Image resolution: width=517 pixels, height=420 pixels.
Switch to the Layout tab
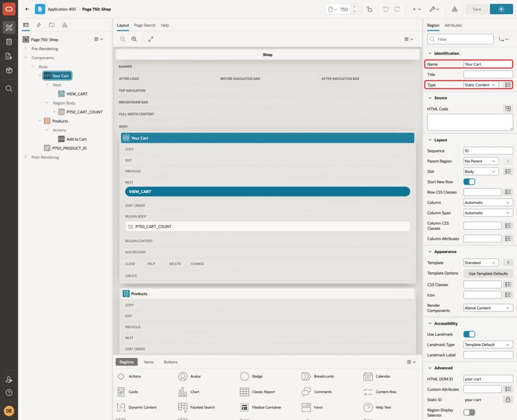pyautogui.click(x=123, y=25)
